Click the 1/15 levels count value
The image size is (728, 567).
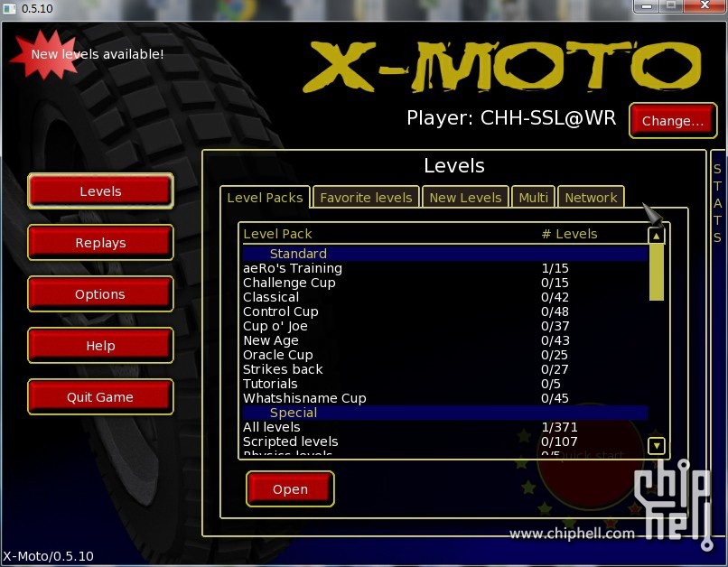pos(555,268)
